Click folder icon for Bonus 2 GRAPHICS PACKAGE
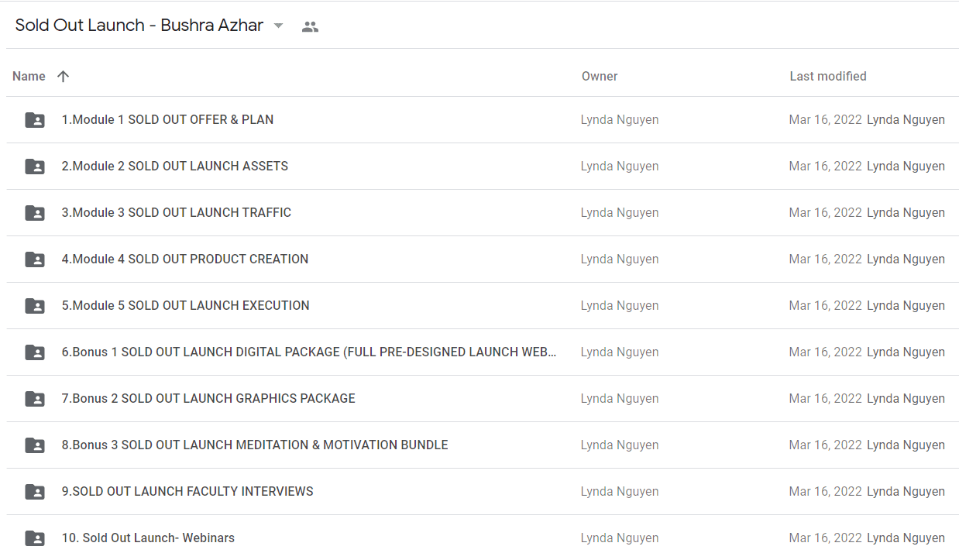959x560 pixels. coord(35,399)
